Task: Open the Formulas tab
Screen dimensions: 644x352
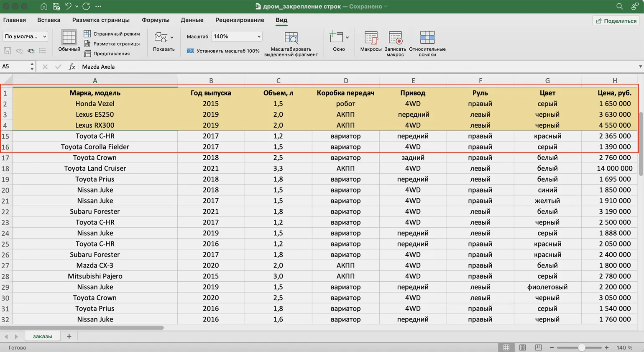Action: (x=155, y=20)
